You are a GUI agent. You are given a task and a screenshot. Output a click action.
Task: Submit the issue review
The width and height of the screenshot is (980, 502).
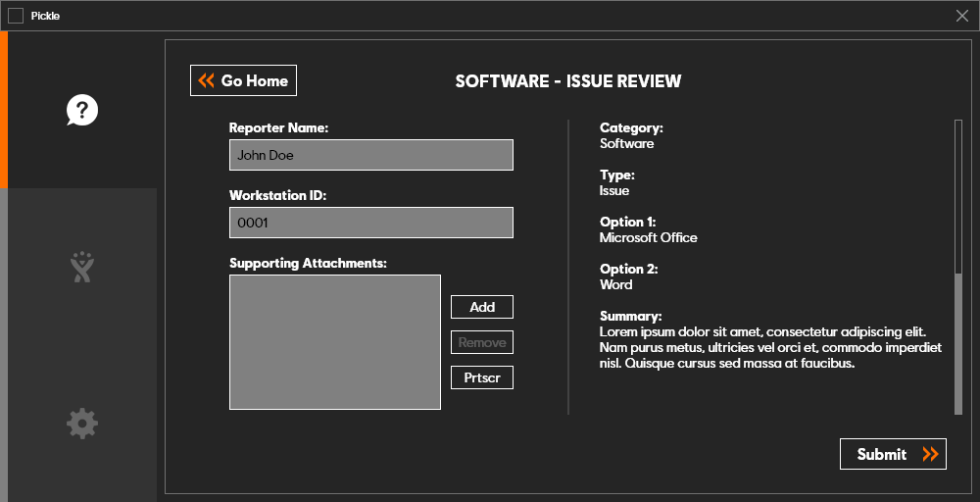point(893,454)
